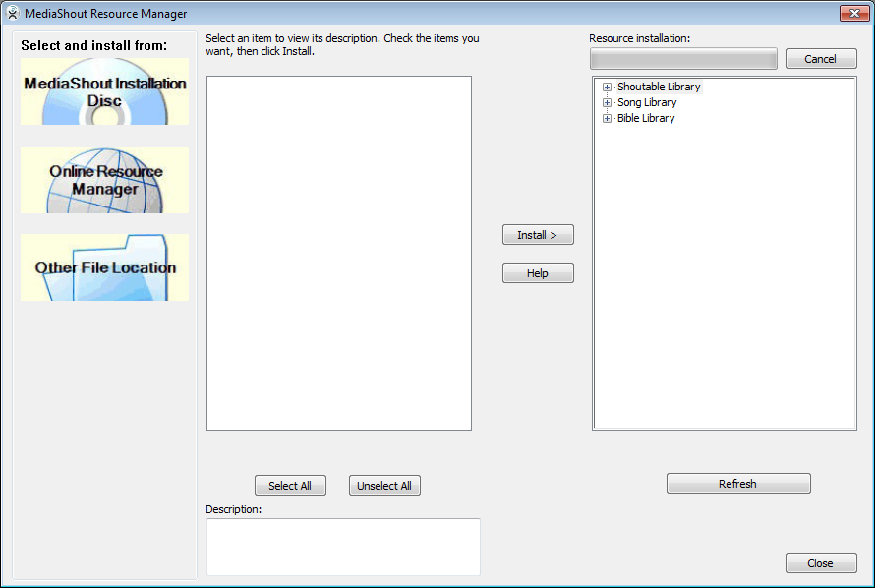Click the Close button at bottom right
Screen dimensions: 875x588
point(821,563)
